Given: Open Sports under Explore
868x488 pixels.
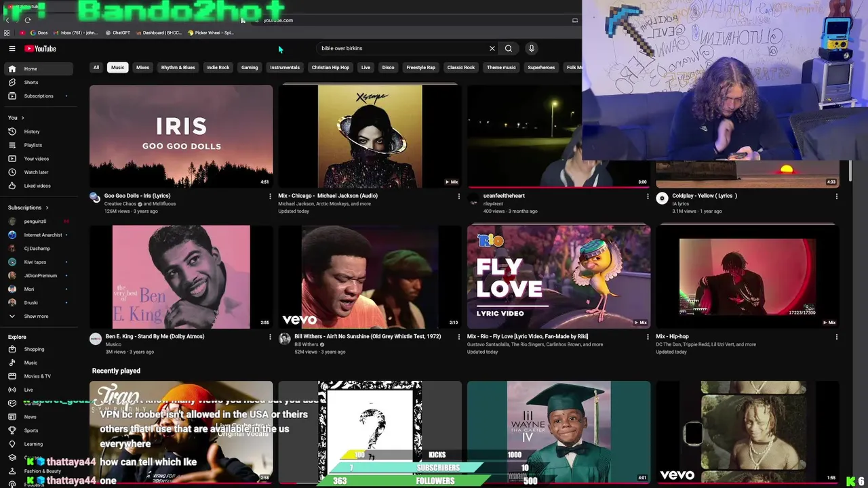Looking at the screenshot, I should pyautogui.click(x=38, y=430).
